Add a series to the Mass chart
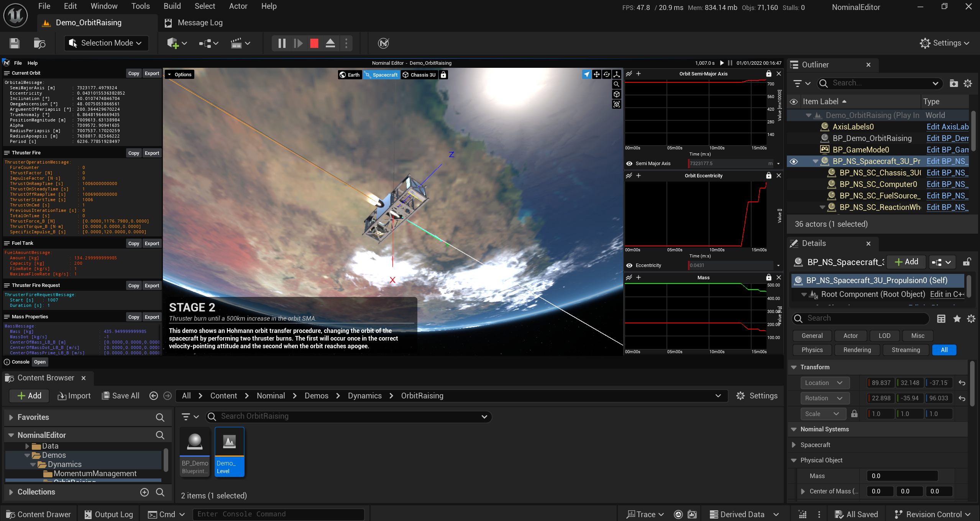This screenshot has width=980, height=521. (x=639, y=277)
